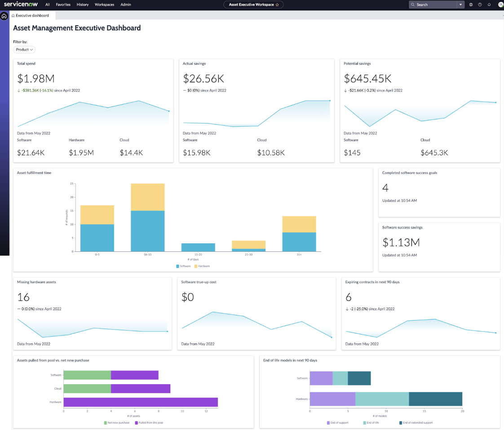Viewport: 504px width, 430px height.
Task: Expand the Product filter dropdown
Action: coord(24,50)
